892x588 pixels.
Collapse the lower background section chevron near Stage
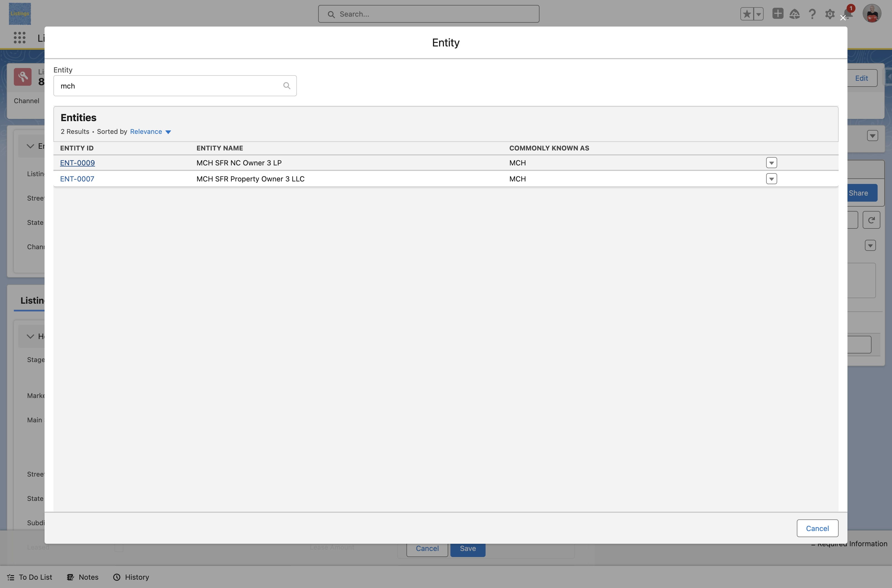[x=30, y=336]
